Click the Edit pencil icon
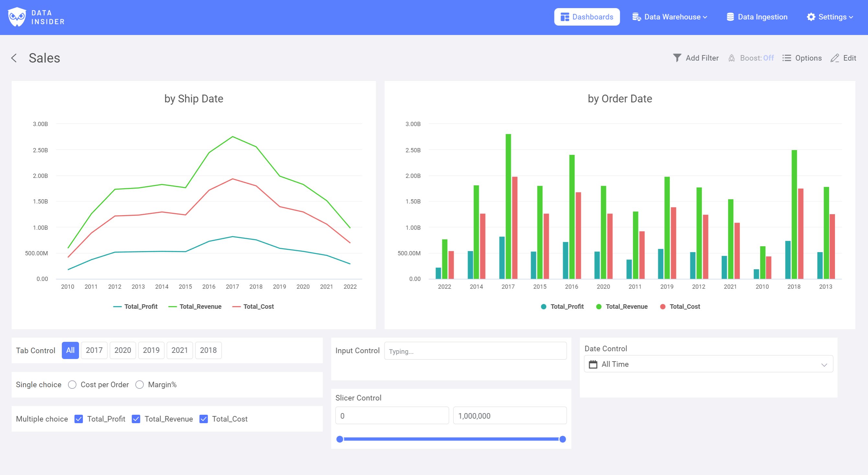Viewport: 868px width, 475px height. pos(835,58)
